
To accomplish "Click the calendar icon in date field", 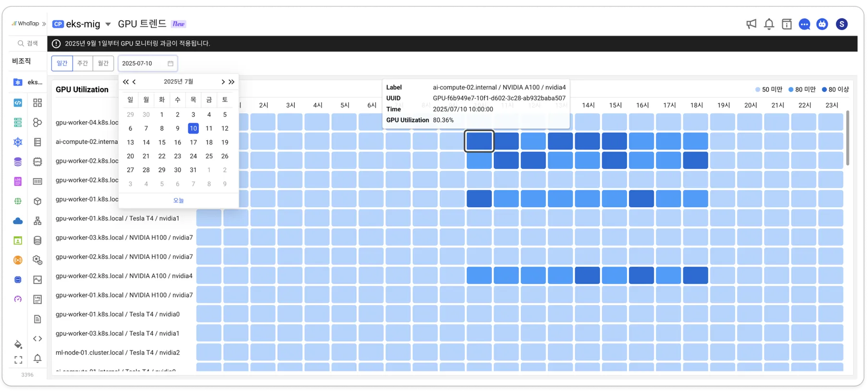I will pos(170,63).
